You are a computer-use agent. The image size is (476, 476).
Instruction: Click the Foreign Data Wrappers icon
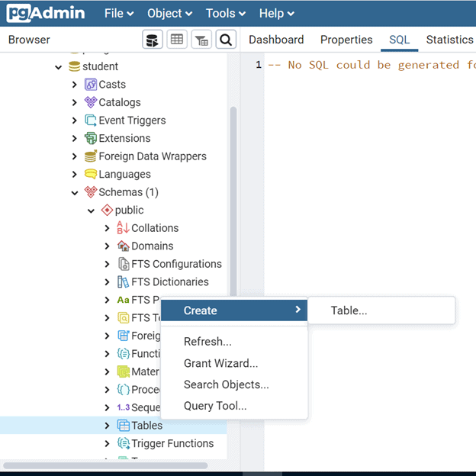pyautogui.click(x=91, y=156)
